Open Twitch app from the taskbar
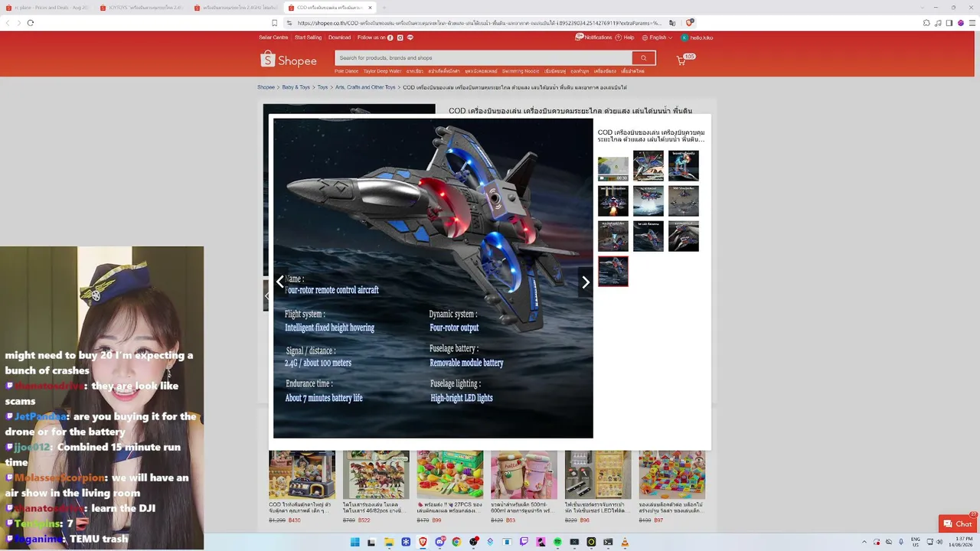The height and width of the screenshot is (551, 980). 524,543
